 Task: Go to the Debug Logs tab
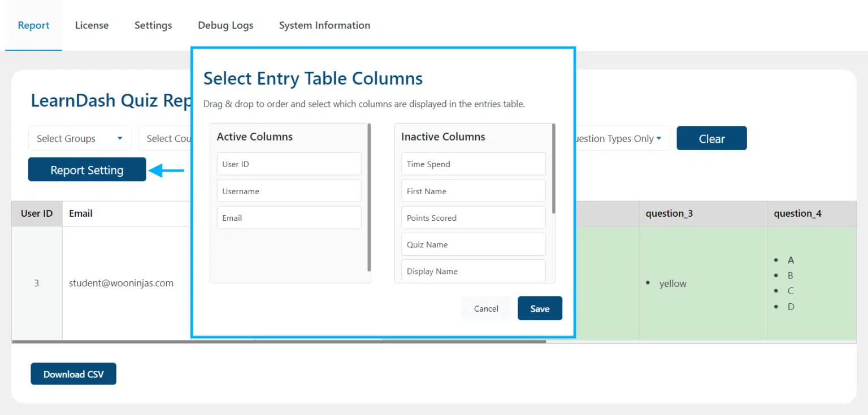(x=225, y=25)
